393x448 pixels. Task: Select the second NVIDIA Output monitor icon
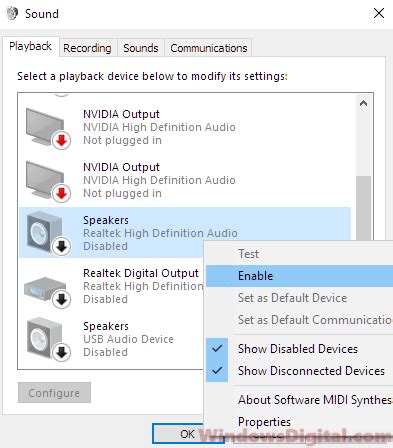coord(47,181)
